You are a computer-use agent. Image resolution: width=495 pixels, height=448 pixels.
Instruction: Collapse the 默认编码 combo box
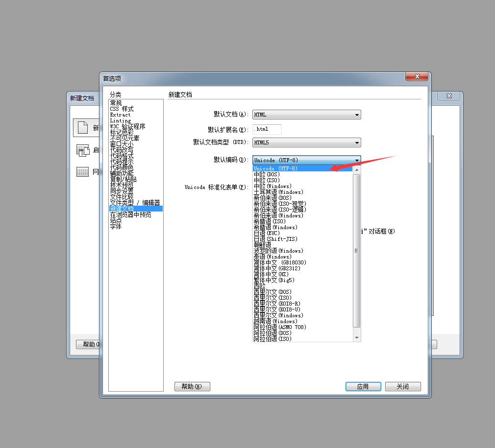(357, 160)
